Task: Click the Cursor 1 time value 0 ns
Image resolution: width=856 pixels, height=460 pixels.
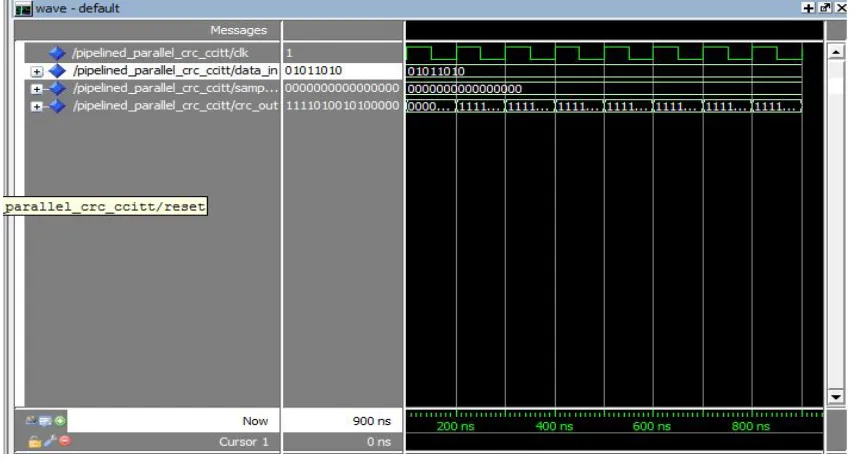Action: click(379, 441)
